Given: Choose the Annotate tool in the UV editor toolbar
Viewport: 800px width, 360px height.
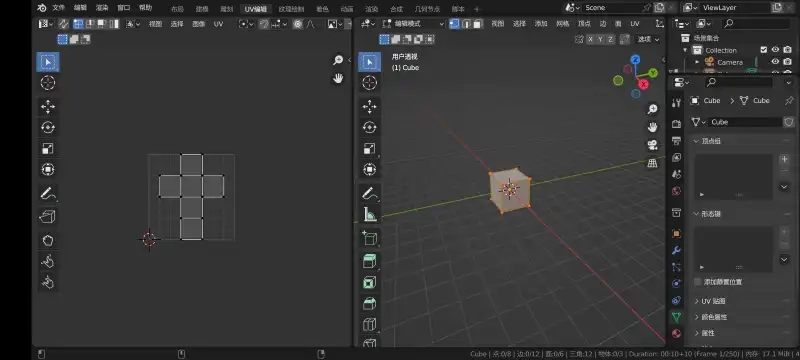Looking at the screenshot, I should pos(47,194).
